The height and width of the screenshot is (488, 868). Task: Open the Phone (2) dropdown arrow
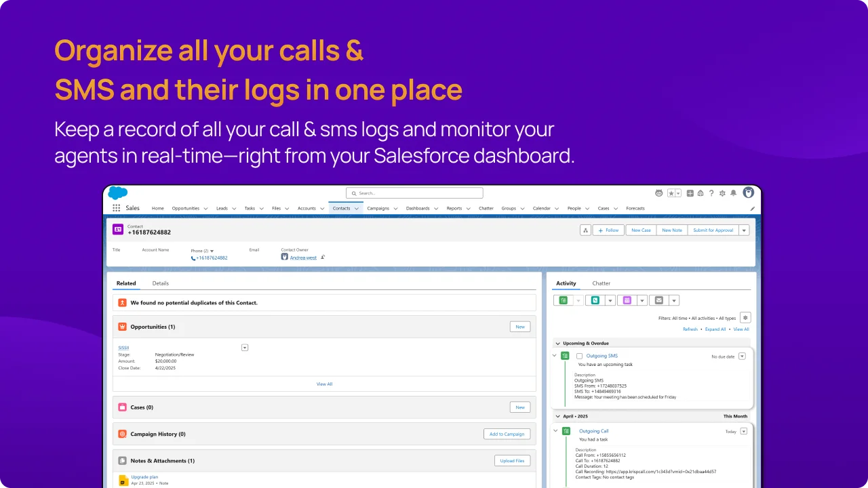coord(212,251)
